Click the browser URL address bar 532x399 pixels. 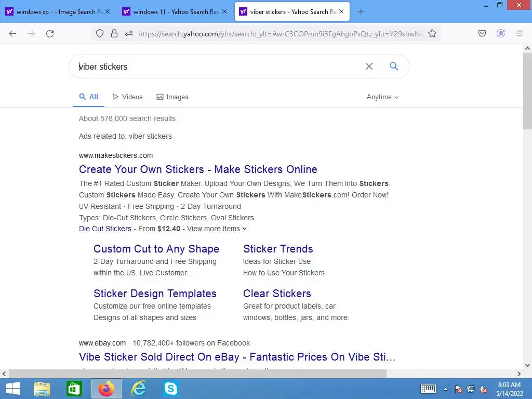click(x=280, y=34)
